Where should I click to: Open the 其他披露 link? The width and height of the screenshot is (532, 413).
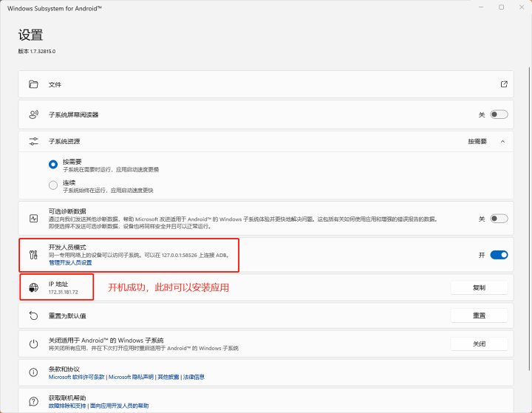click(x=168, y=377)
